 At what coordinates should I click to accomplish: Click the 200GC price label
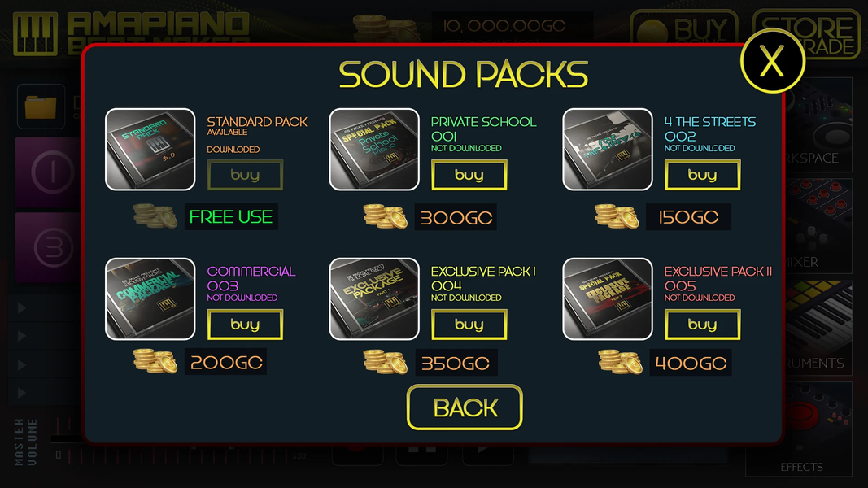pos(226,363)
